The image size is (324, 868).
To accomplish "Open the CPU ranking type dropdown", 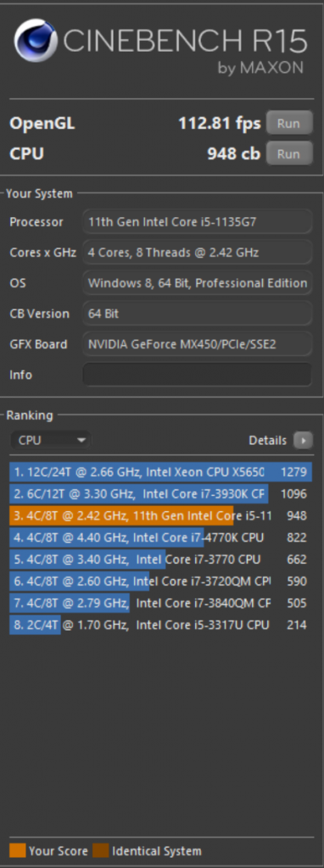I will coord(50,440).
